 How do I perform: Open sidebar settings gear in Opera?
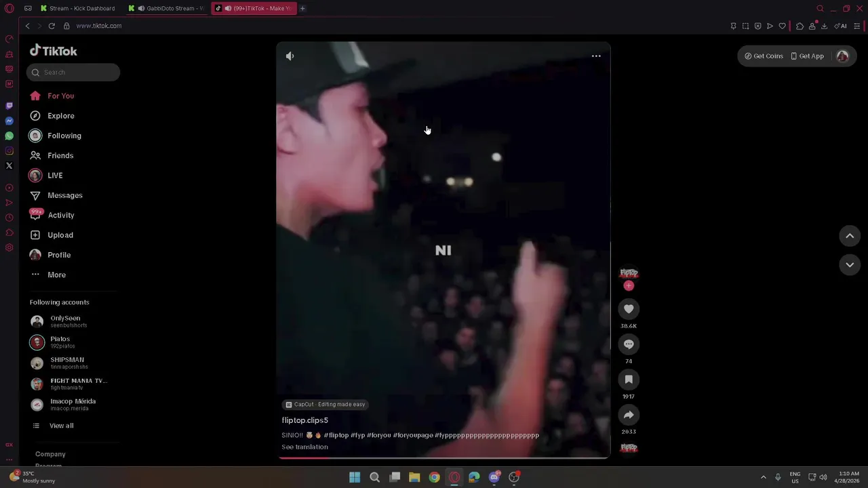[x=9, y=247]
